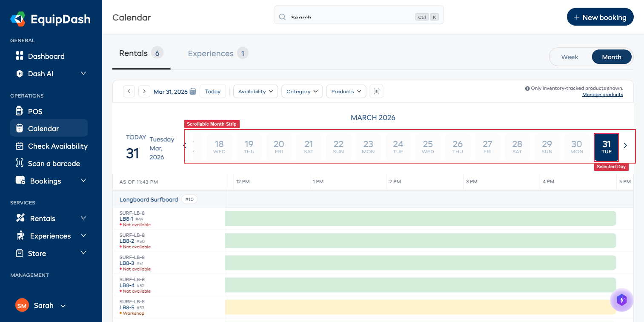Select March 18 in the date strip
644x322 pixels.
click(x=219, y=147)
